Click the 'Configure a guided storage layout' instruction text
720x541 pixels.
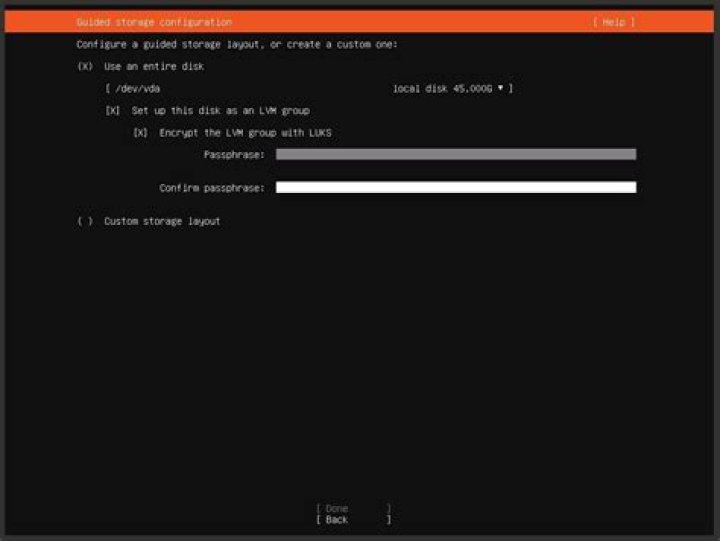[237, 45]
